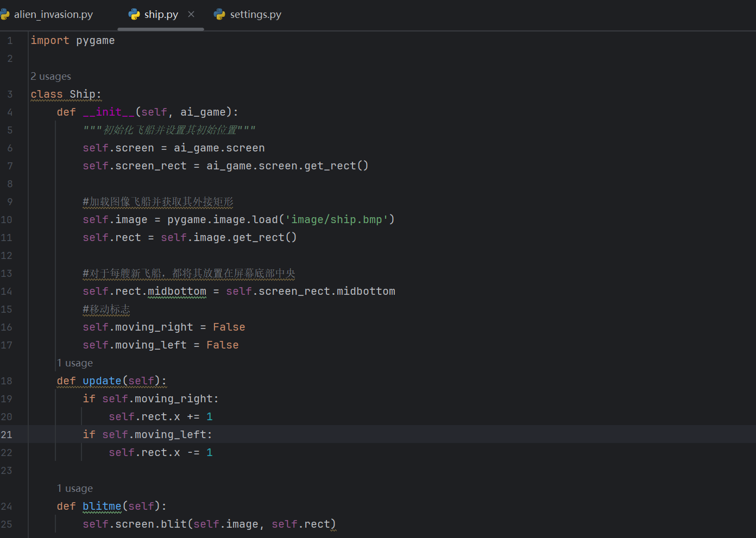Image resolution: width=756 pixels, height=538 pixels.
Task: Click the string 'image/ship.bmp'
Action: pyautogui.click(x=337, y=220)
